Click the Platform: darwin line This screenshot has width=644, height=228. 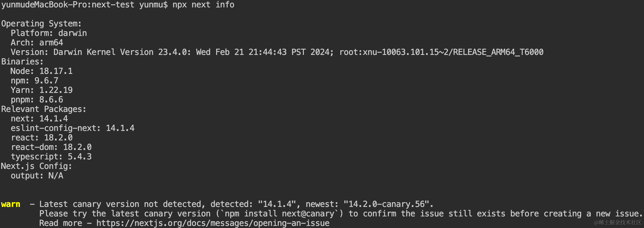(49, 33)
